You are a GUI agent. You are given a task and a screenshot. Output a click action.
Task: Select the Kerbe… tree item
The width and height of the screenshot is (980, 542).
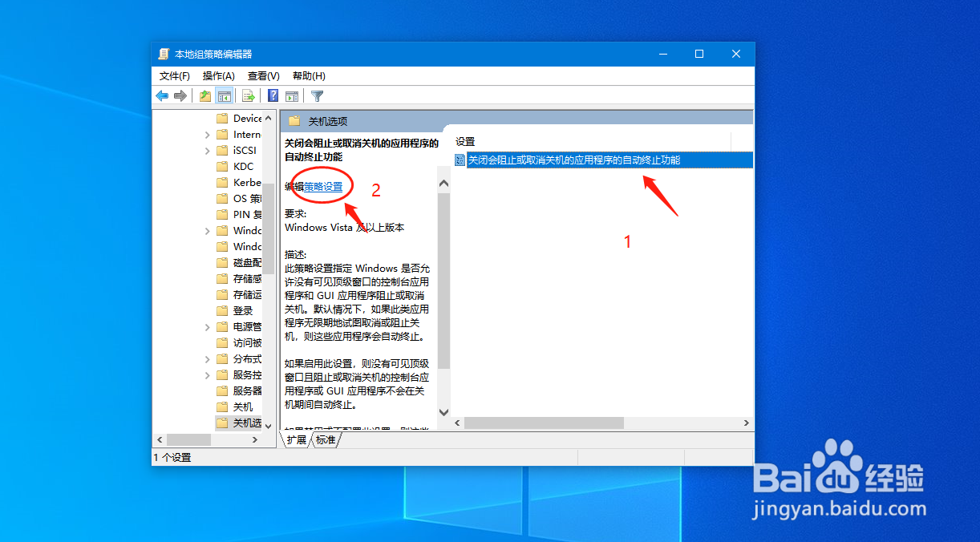[x=247, y=183]
